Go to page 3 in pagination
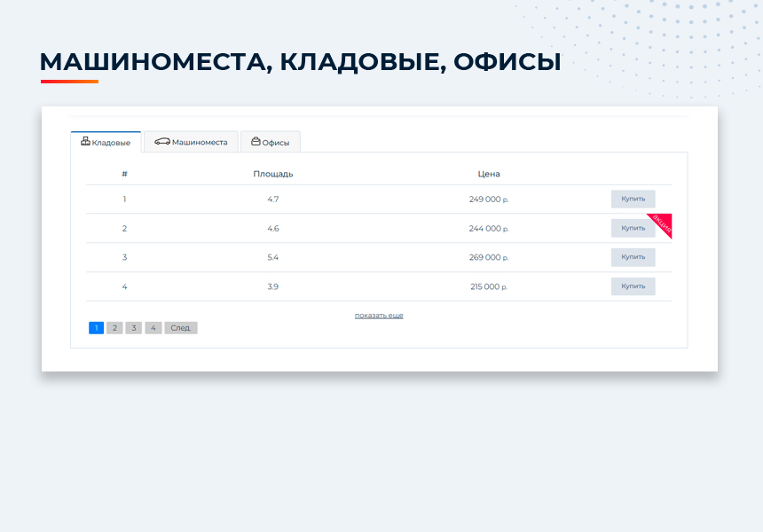The image size is (763, 532). 133,327
